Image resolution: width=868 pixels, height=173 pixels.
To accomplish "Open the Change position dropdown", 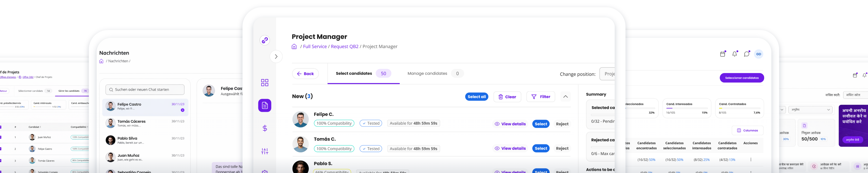I will (607, 74).
